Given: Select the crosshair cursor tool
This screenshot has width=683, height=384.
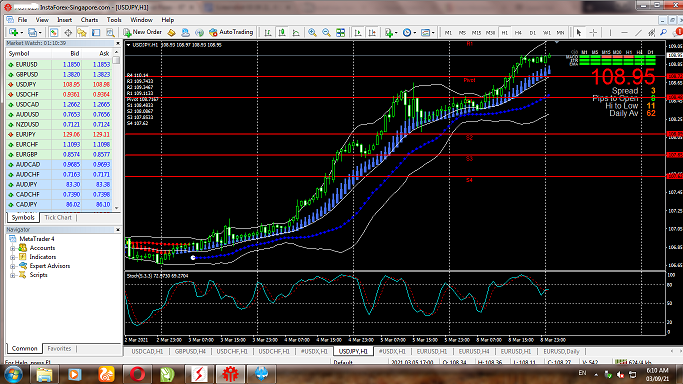Looking at the screenshot, I should [593, 33].
